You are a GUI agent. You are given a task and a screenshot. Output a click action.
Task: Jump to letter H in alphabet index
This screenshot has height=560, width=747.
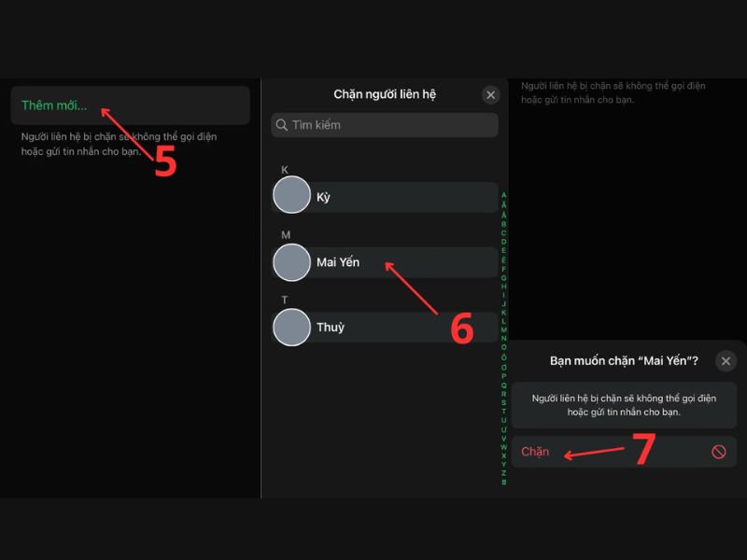pos(504,286)
